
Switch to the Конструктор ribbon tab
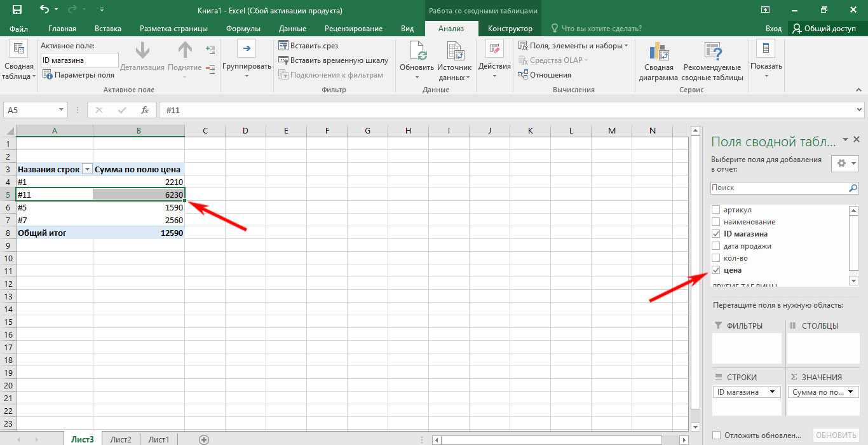(510, 29)
